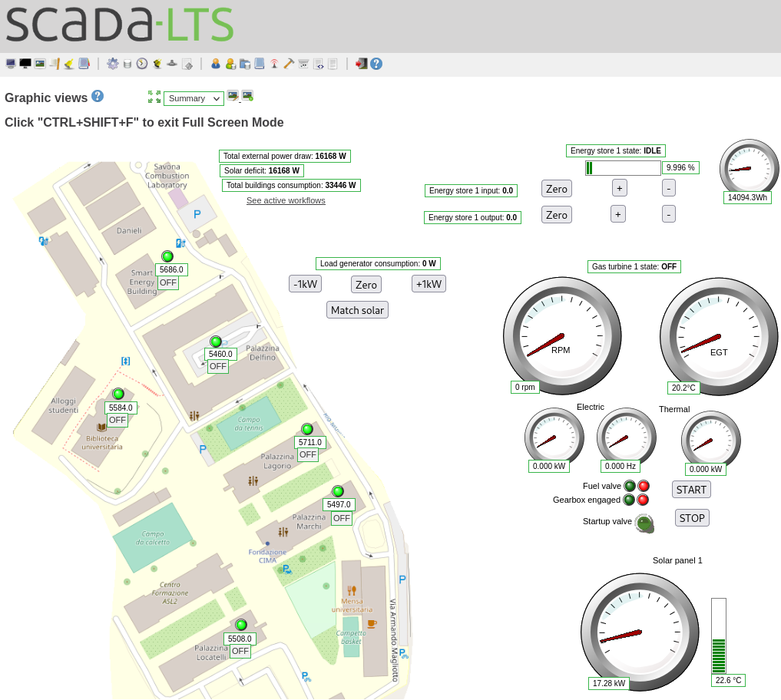
Task: Open Reports via the purple book icon
Action: click(84, 64)
